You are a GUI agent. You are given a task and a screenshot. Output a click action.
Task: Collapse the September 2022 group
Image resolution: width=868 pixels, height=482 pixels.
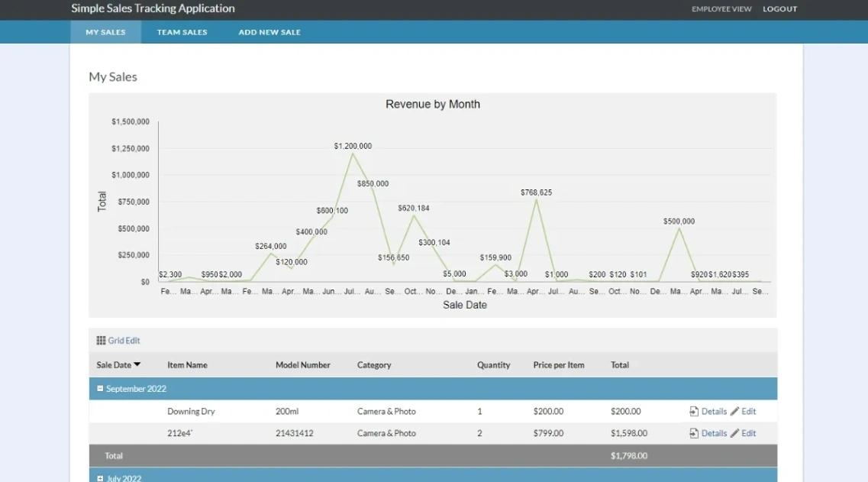pyautogui.click(x=100, y=389)
